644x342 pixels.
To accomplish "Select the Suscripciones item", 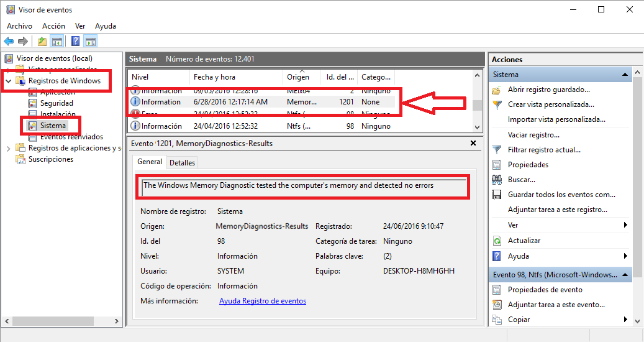I will point(51,159).
